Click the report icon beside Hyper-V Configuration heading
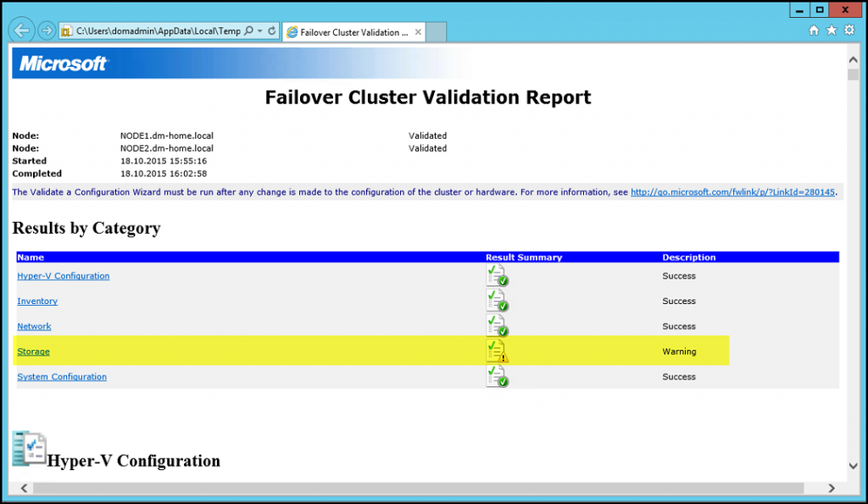The image size is (868, 504). [x=28, y=447]
